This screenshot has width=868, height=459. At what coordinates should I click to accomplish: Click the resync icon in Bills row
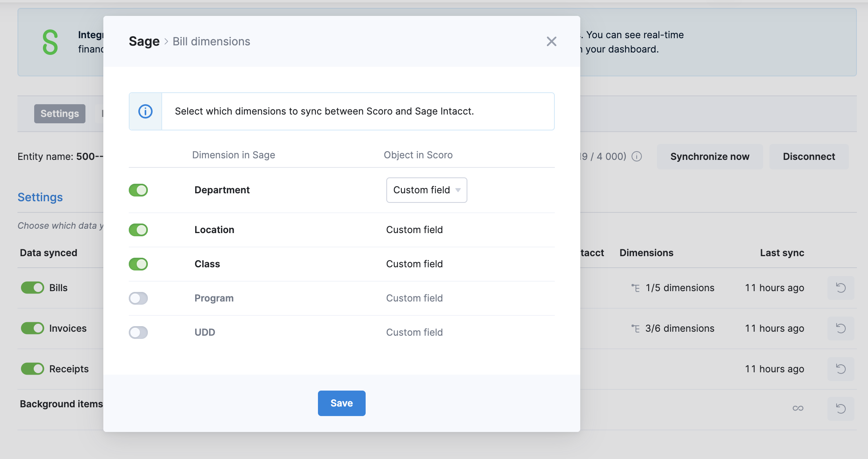841,288
